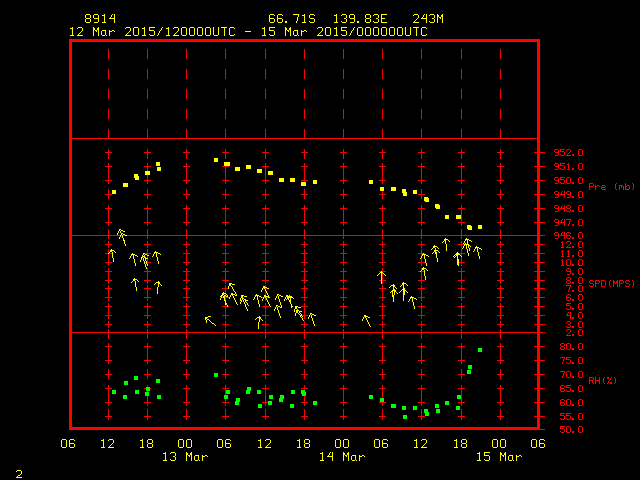The image size is (640, 480).
Task: Click the start date 12 Mar 2015/120000UTC
Action: 151,31
